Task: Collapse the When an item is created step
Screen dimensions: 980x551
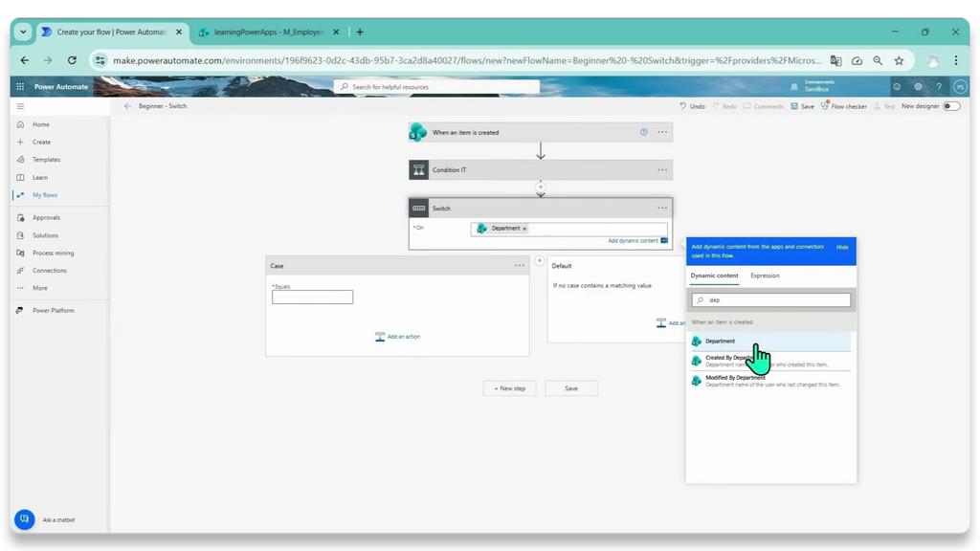Action: [x=541, y=132]
